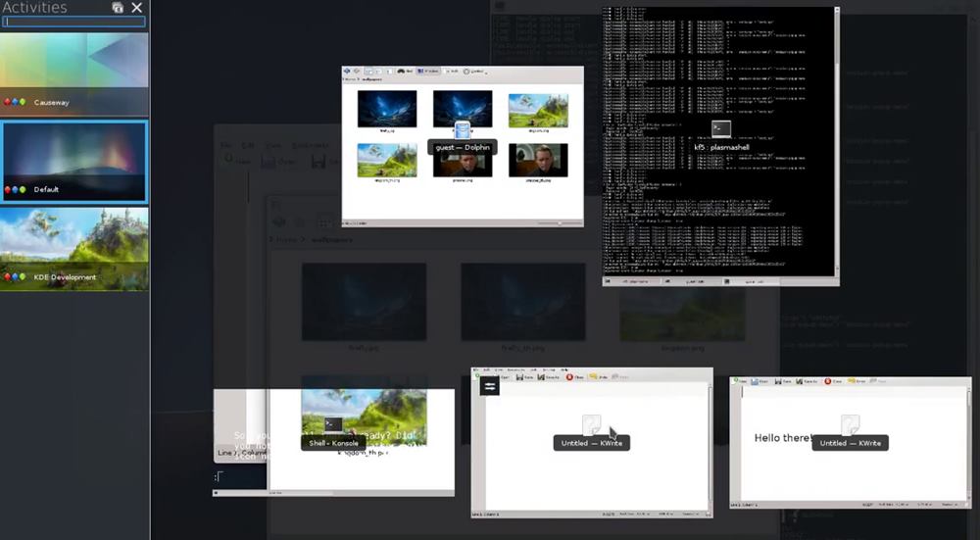This screenshot has height=540, width=980.
Task: Switch to the Default activity
Action: 74,163
